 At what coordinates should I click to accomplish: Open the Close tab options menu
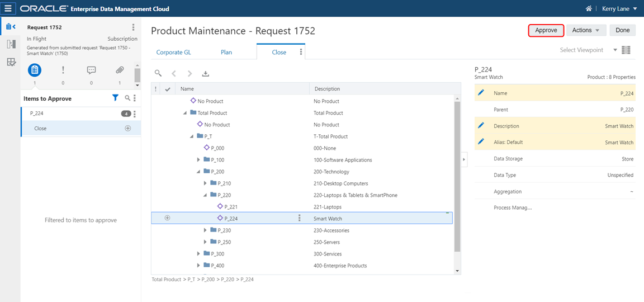click(301, 52)
